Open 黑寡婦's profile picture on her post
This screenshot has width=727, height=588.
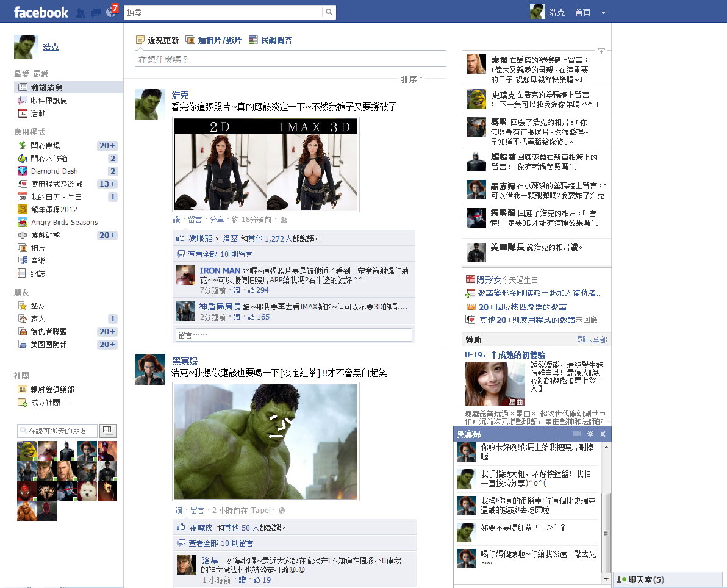tap(150, 370)
